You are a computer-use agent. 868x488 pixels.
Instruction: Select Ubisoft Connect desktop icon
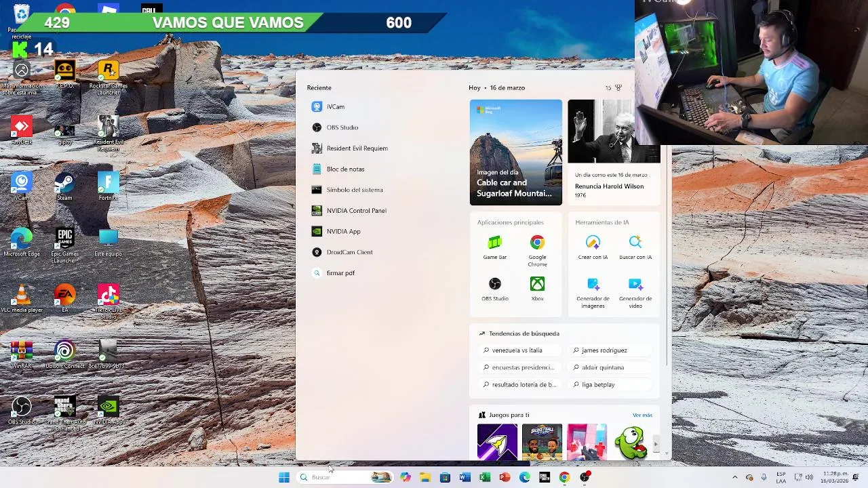pos(65,355)
